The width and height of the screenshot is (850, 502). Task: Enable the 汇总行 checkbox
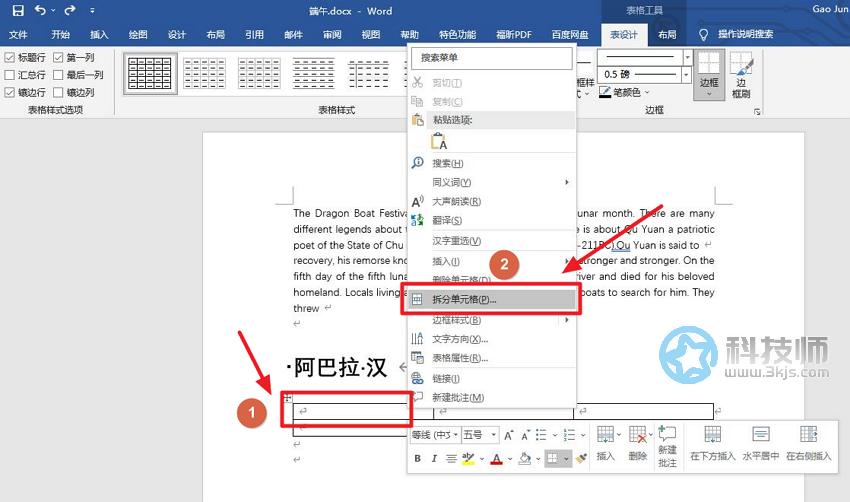coord(25,75)
